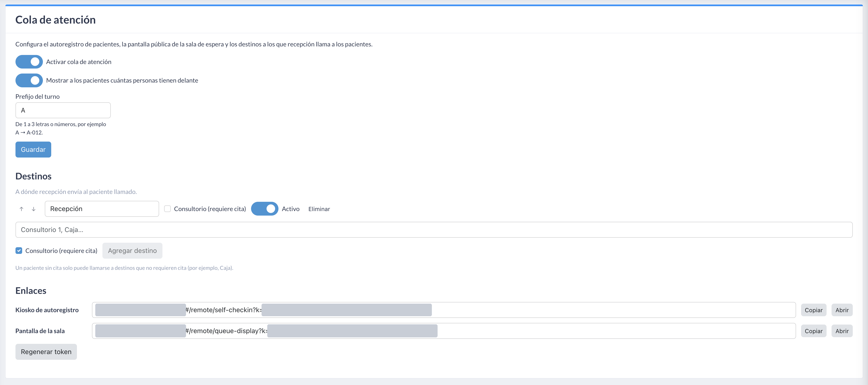868x385 pixels.
Task: Toggle the Activo switch for Recepción
Action: (264, 209)
